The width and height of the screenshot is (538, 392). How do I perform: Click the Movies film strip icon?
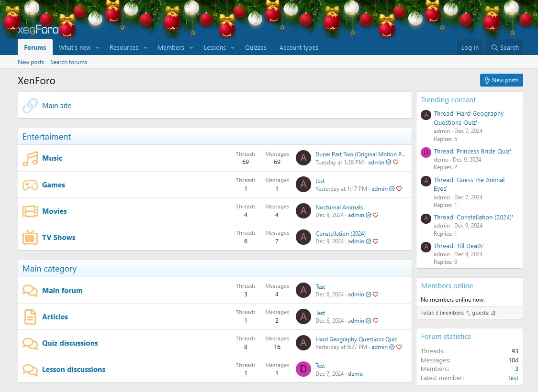click(30, 211)
